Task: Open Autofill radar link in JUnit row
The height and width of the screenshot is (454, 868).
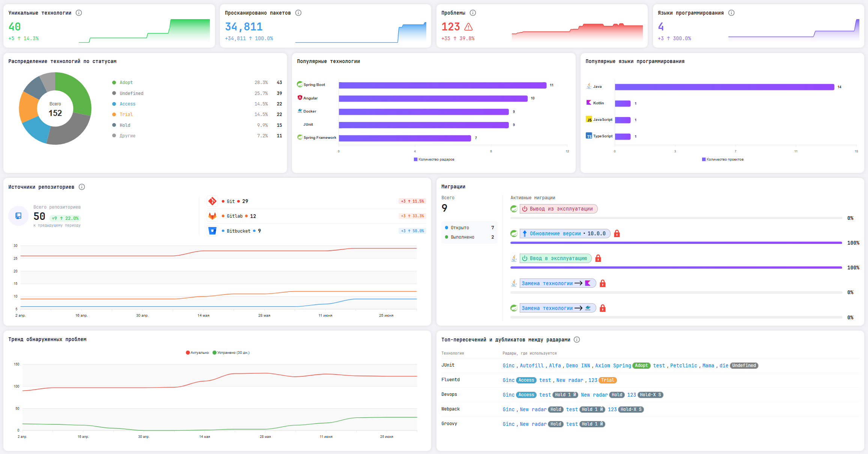Action: click(x=532, y=365)
